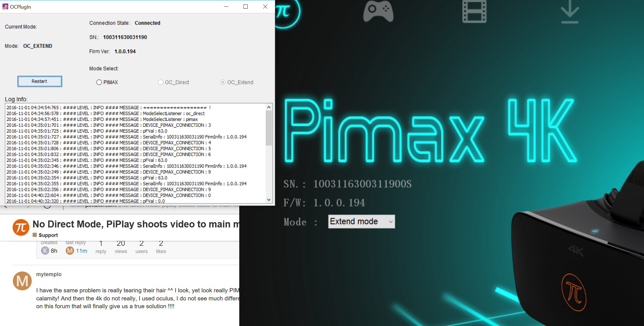Open the forum topic title link
Image resolution: width=644 pixels, height=326 pixels.
(136, 224)
